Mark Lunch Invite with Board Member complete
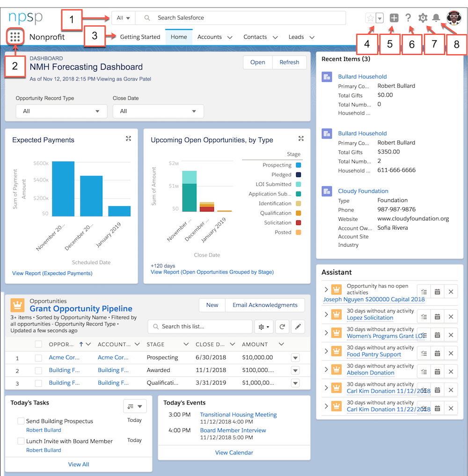Screen dimensions: 468x476 pos(21,441)
